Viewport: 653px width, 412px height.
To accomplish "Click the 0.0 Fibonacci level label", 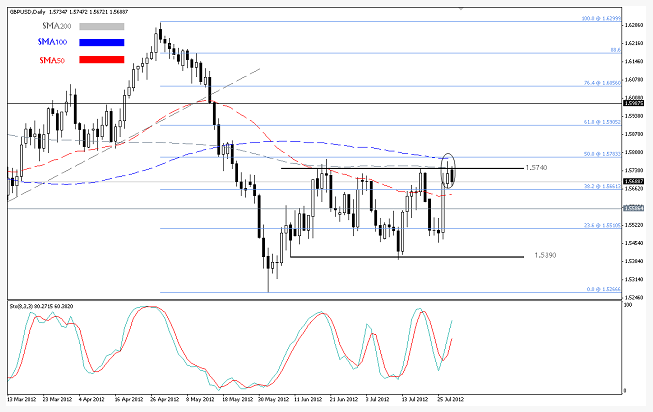I will [603, 289].
